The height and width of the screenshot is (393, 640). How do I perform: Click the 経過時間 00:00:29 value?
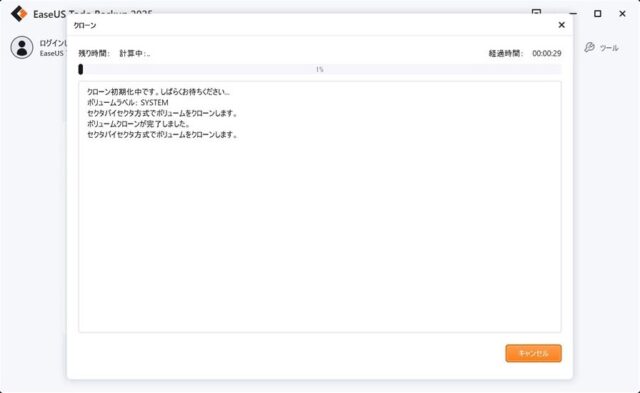pyautogui.click(x=547, y=53)
